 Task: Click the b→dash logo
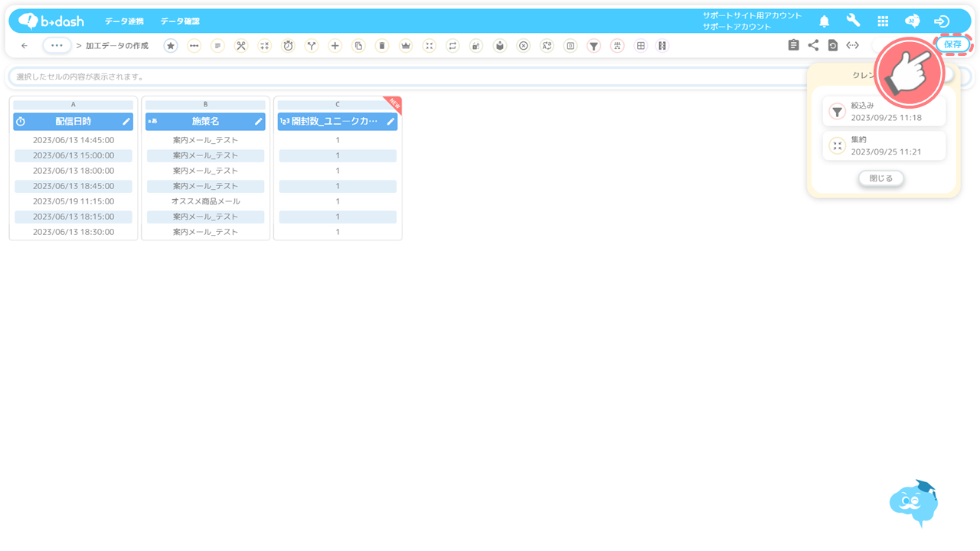pos(51,21)
